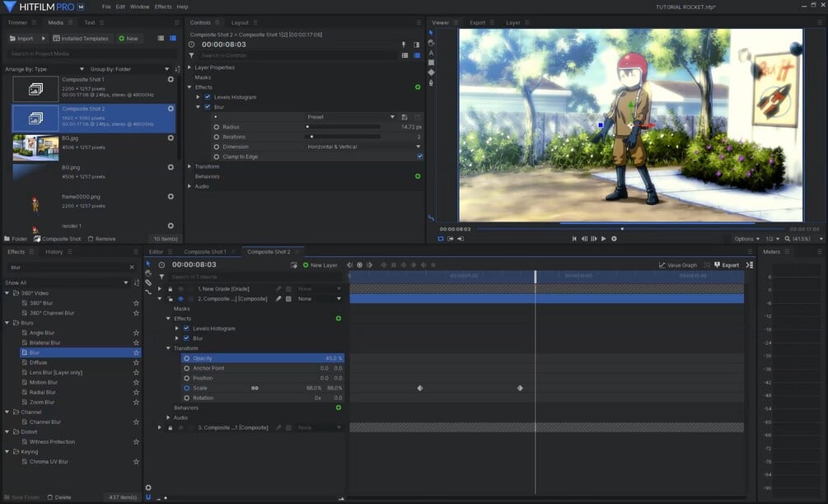Screen dimensions: 828x504
Task: Add behavior with green plus in Controls
Action: click(x=418, y=176)
